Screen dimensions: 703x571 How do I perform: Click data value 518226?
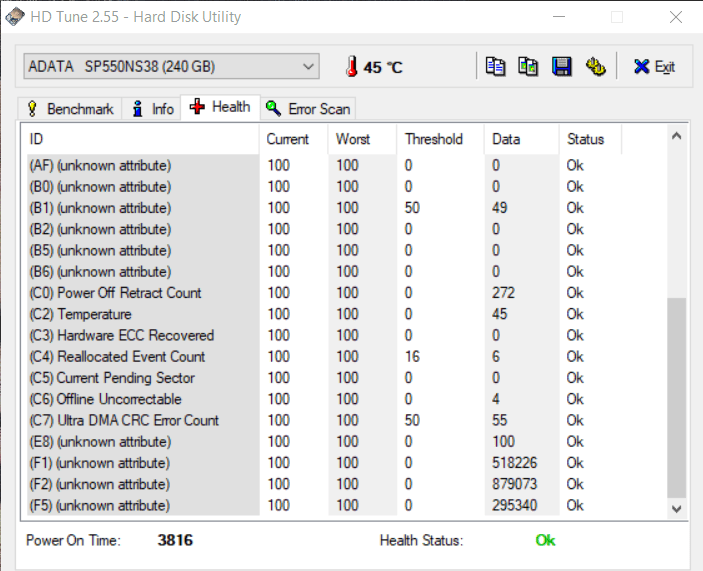coord(514,463)
